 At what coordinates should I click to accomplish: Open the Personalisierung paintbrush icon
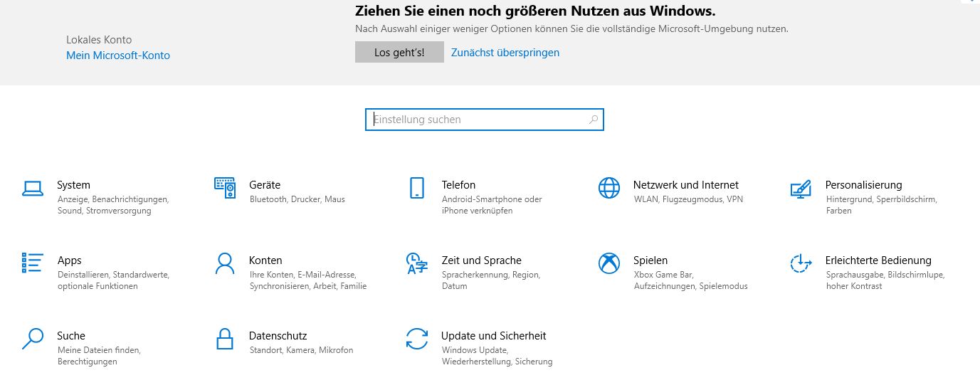801,189
